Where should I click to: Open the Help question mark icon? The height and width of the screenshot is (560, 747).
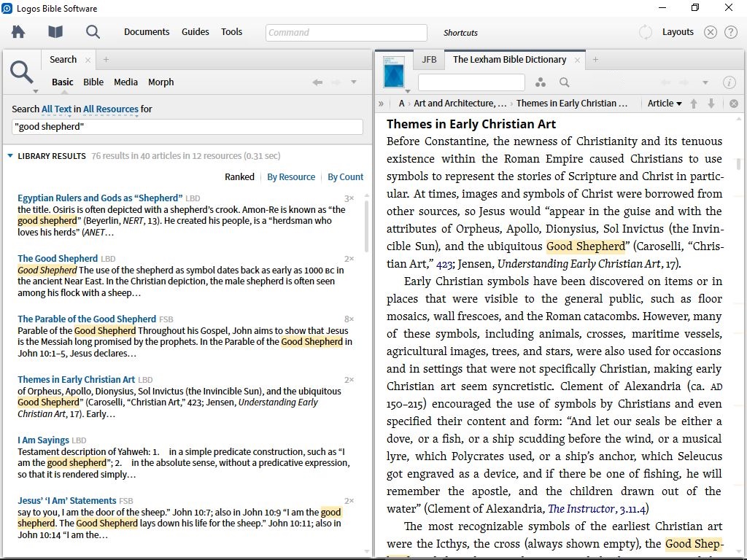point(730,31)
